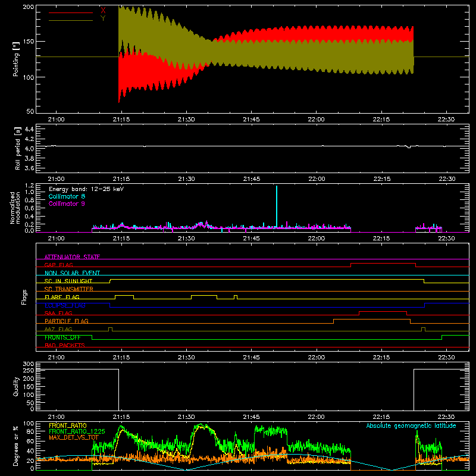Click "21:45" under the modulation plot
The width and height of the screenshot is (476, 476).
coord(251,239)
